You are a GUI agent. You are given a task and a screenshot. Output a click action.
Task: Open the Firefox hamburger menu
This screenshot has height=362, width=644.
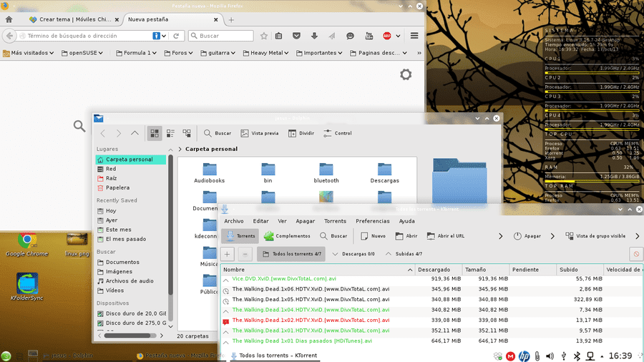(x=414, y=36)
